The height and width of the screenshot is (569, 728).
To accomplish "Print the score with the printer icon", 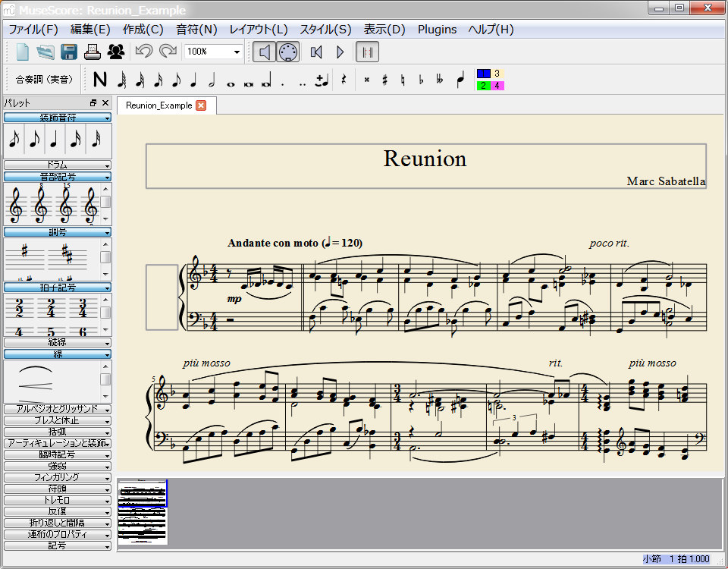I will click(93, 52).
